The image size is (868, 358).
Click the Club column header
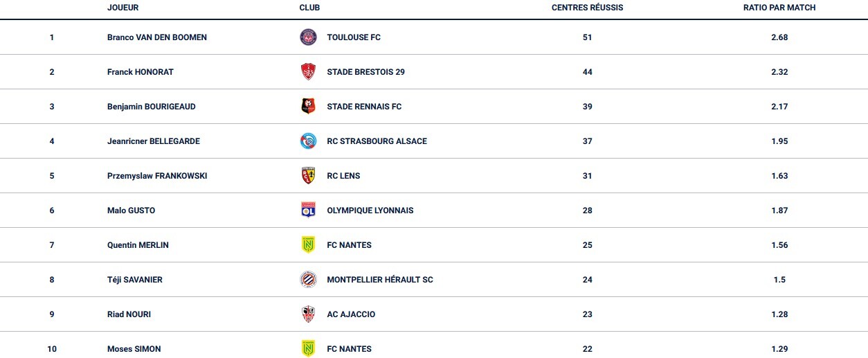[309, 8]
